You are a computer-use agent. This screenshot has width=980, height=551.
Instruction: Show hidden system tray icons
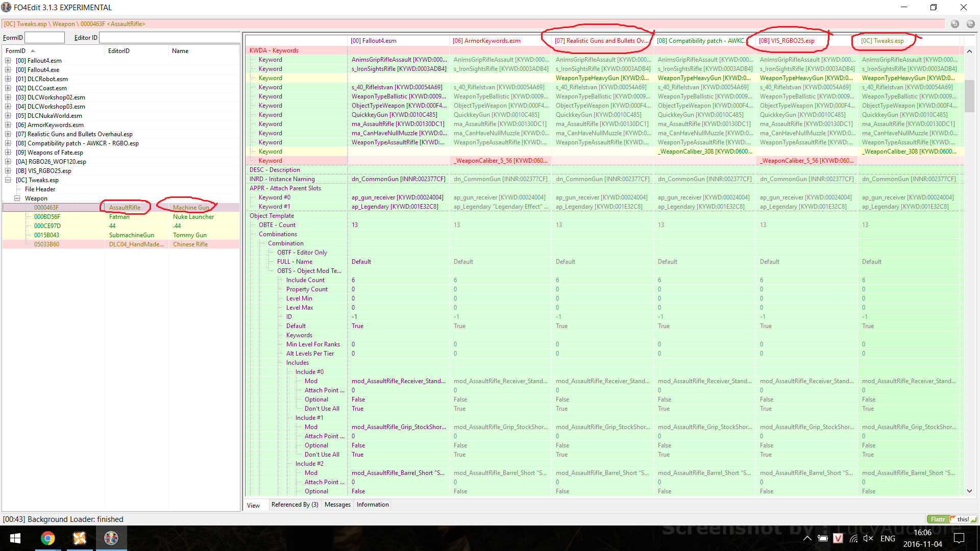[807, 538]
